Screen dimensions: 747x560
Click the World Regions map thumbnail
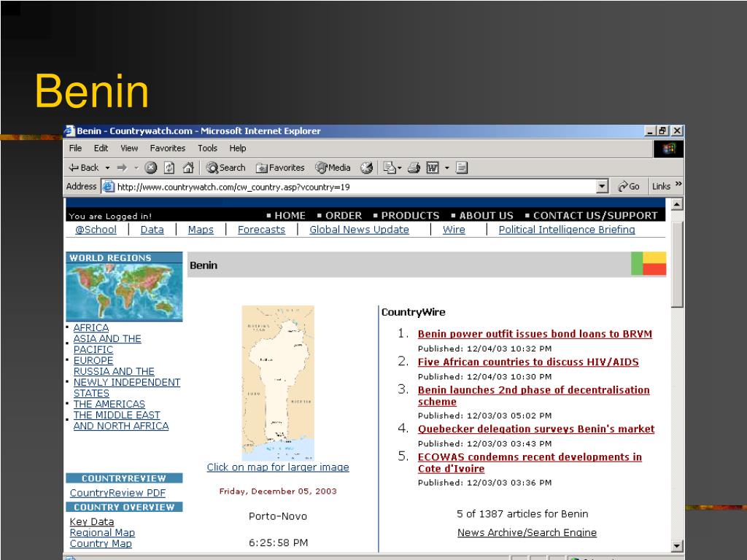point(124,292)
